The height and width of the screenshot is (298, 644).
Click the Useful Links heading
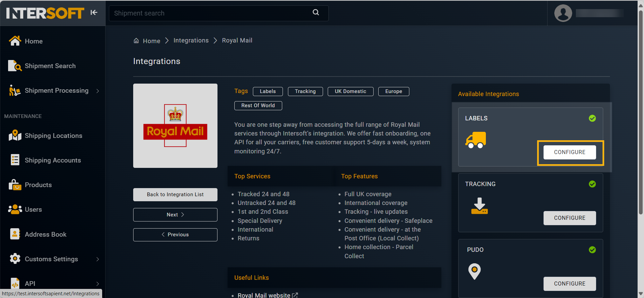click(252, 278)
